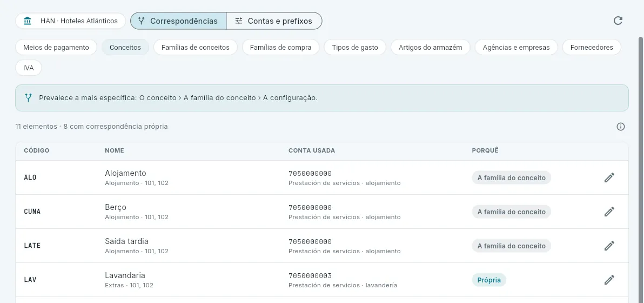Click 'Prestación de servicios · lavandería' text
Image resolution: width=644 pixels, height=303 pixels.
343,285
